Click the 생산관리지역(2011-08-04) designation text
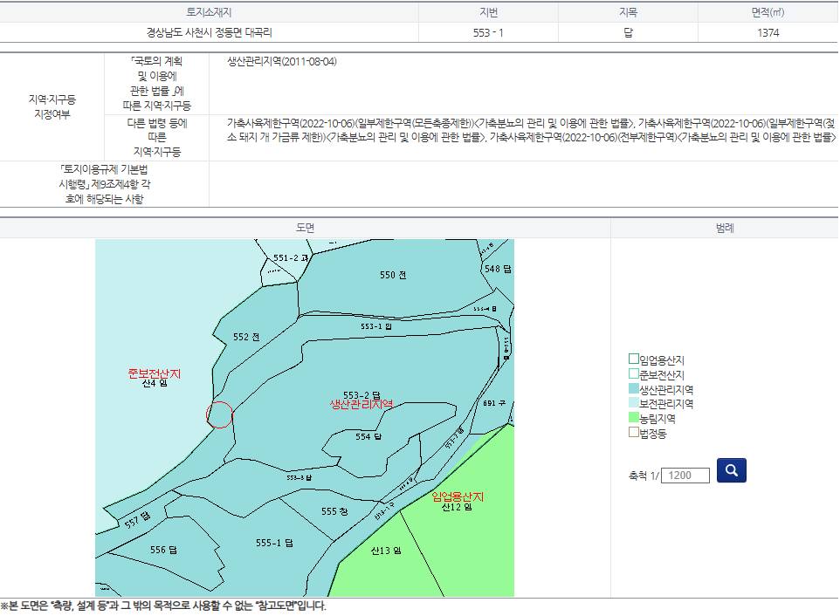Viewport: 840px width, 616px height. (282, 61)
